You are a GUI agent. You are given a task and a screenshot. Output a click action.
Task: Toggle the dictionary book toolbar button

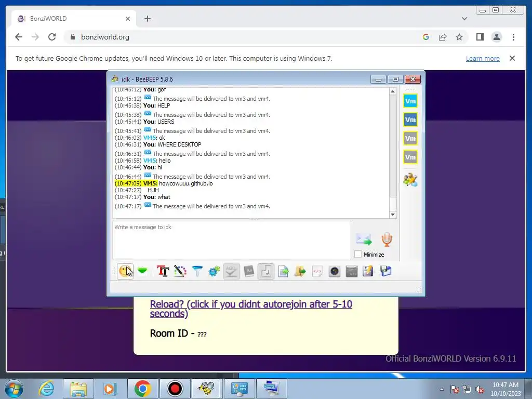tap(249, 271)
